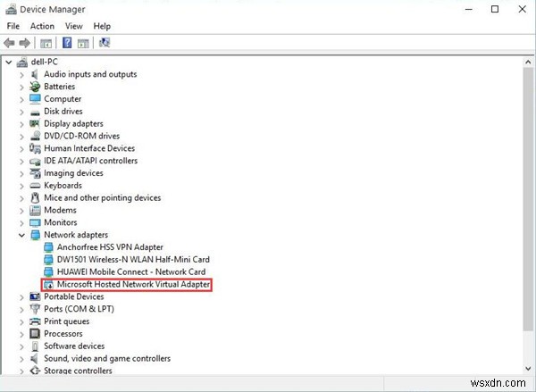Expand the Keyboards node
The width and height of the screenshot is (536, 392).
click(21, 186)
